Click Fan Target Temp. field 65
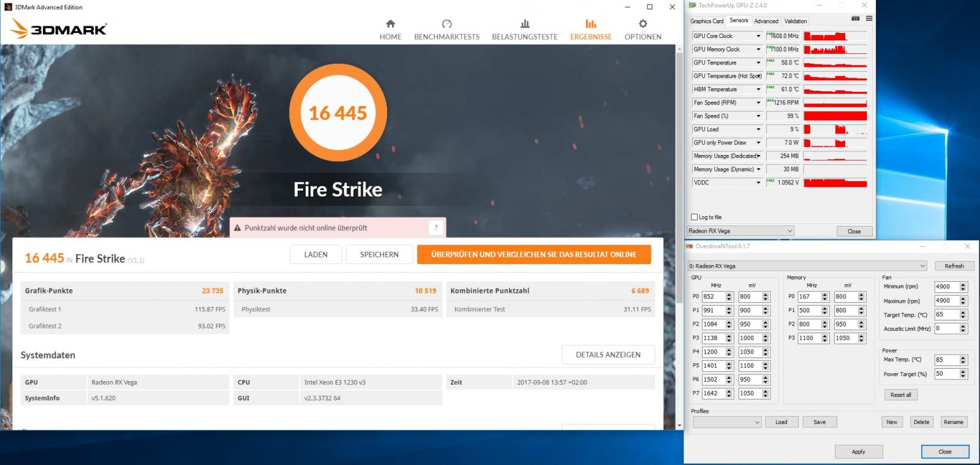The width and height of the screenshot is (980, 465). point(946,314)
